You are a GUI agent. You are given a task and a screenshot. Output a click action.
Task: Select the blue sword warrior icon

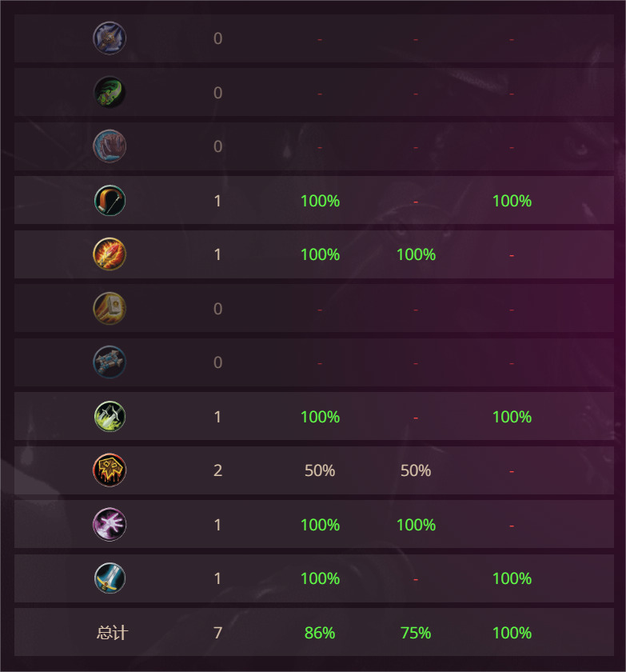coord(110,578)
